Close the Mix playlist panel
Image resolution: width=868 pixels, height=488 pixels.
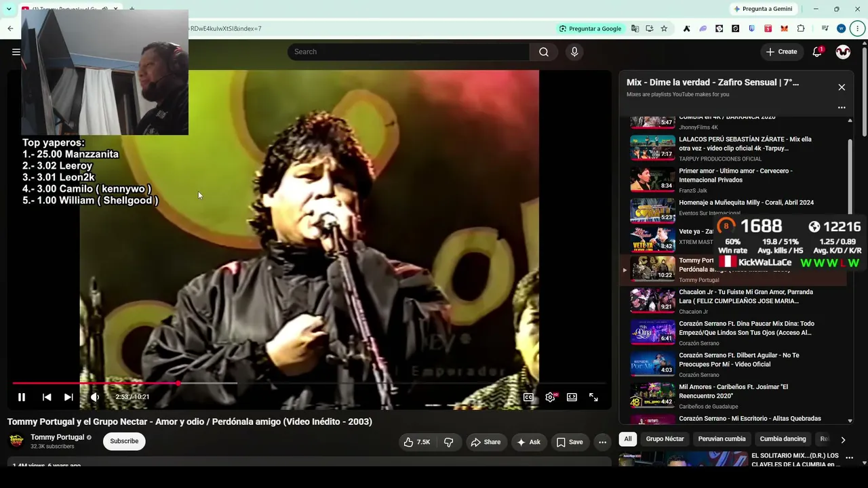[x=842, y=87]
